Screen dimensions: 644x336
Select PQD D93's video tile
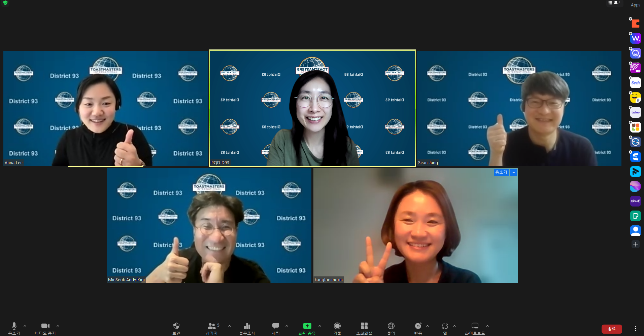coord(312,108)
